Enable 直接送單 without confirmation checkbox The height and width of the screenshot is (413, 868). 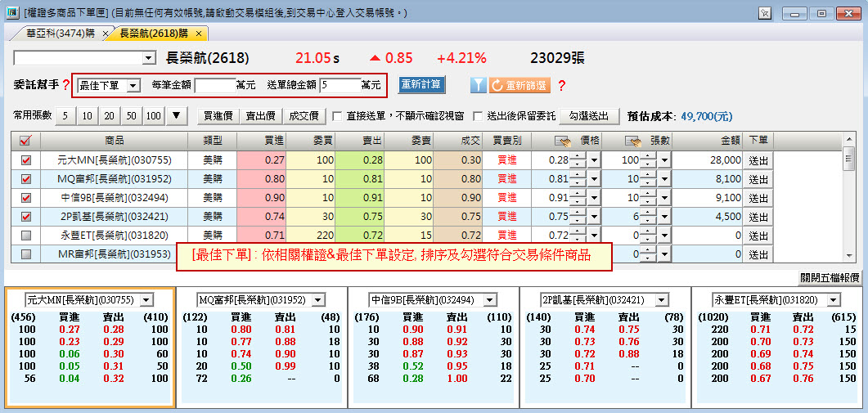pyautogui.click(x=336, y=115)
